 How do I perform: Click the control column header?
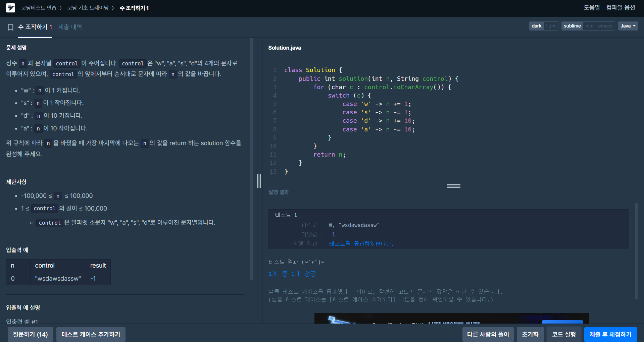tap(58, 266)
